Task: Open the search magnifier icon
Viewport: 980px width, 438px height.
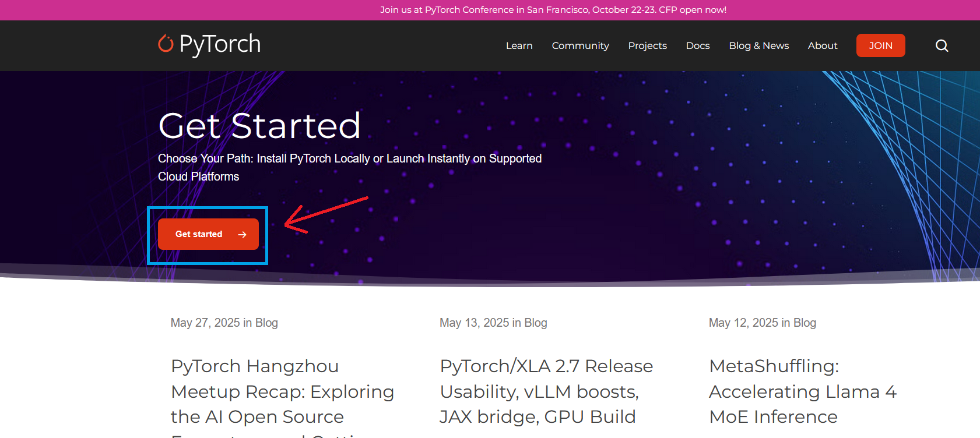Action: [x=942, y=45]
